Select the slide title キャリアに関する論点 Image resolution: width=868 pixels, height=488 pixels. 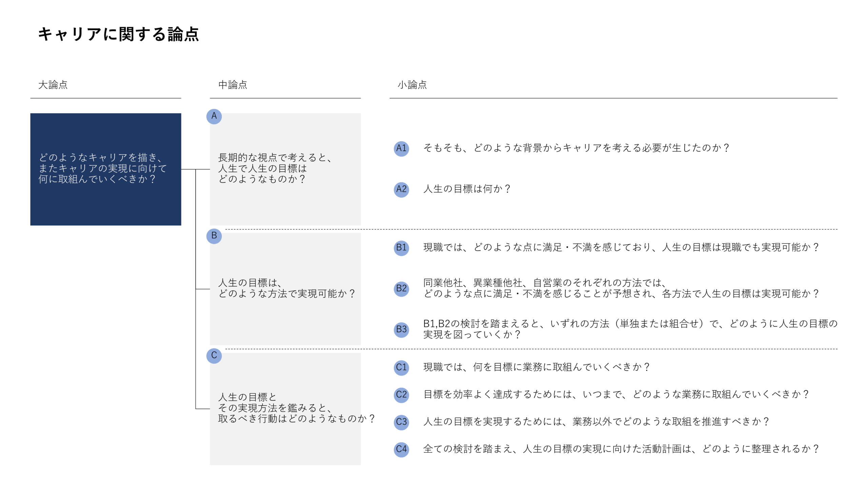pyautogui.click(x=119, y=34)
